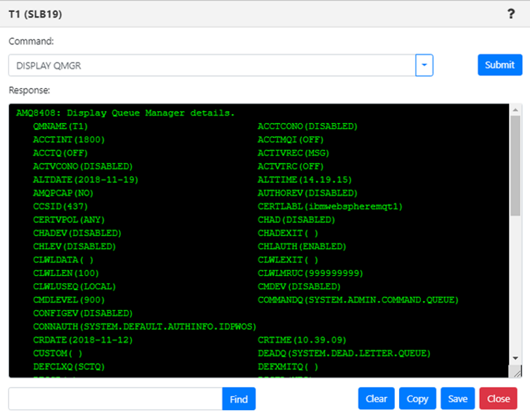The image size is (530, 420).
Task: Click the Find button
Action: [239, 399]
